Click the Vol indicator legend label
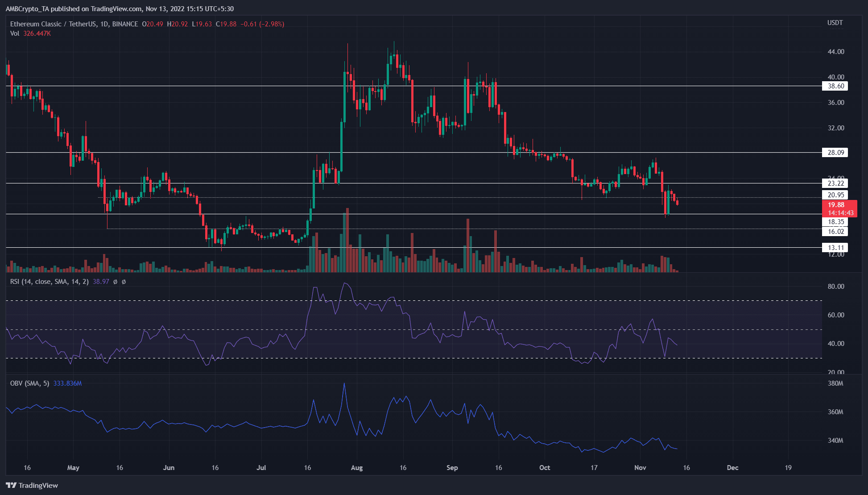 (15, 33)
